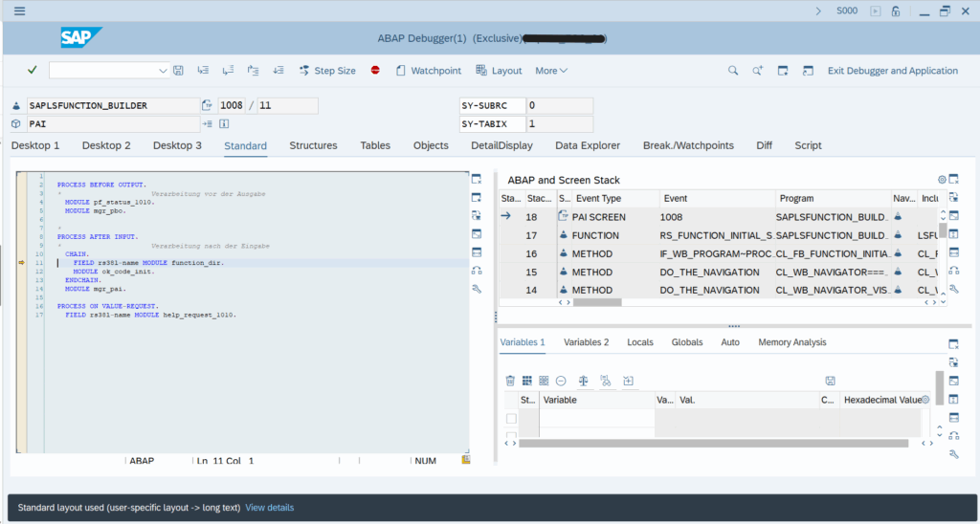Close the ABAP and Screen Stack tool
Screen dimensions: 980x524
tap(954, 179)
